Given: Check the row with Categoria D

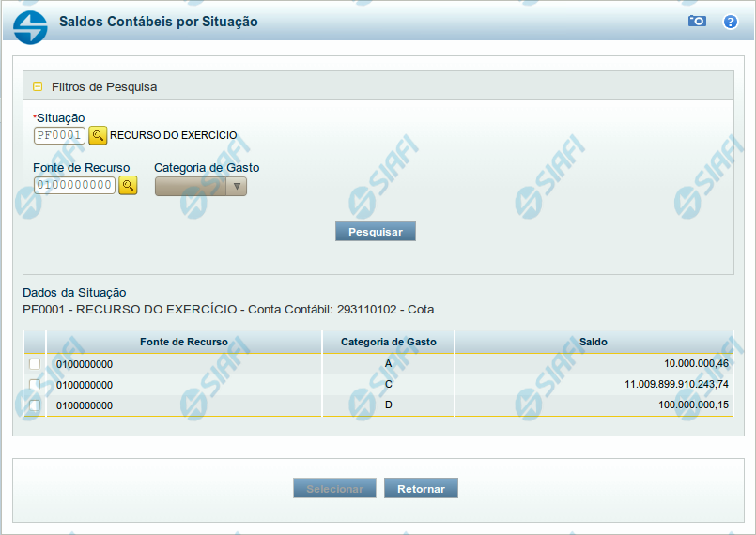Looking at the screenshot, I should coord(35,405).
